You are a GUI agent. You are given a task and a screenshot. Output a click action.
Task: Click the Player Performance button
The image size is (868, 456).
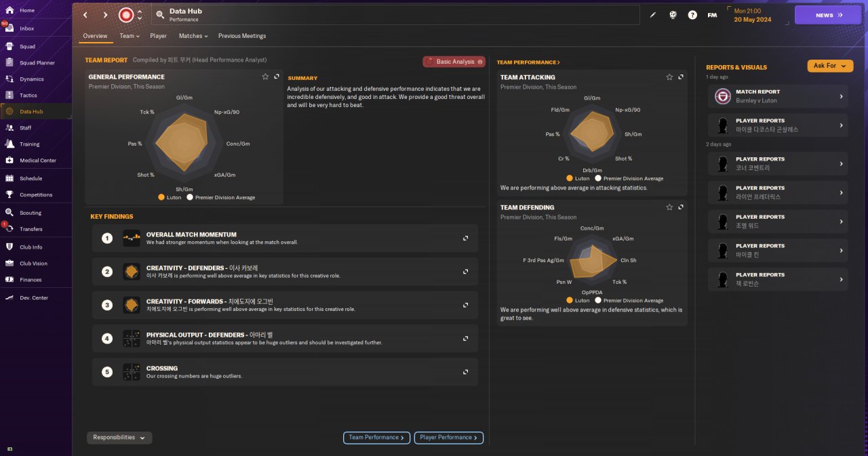point(449,438)
